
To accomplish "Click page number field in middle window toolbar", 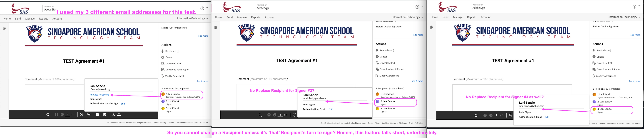I will pyautogui.click(x=281, y=115).
